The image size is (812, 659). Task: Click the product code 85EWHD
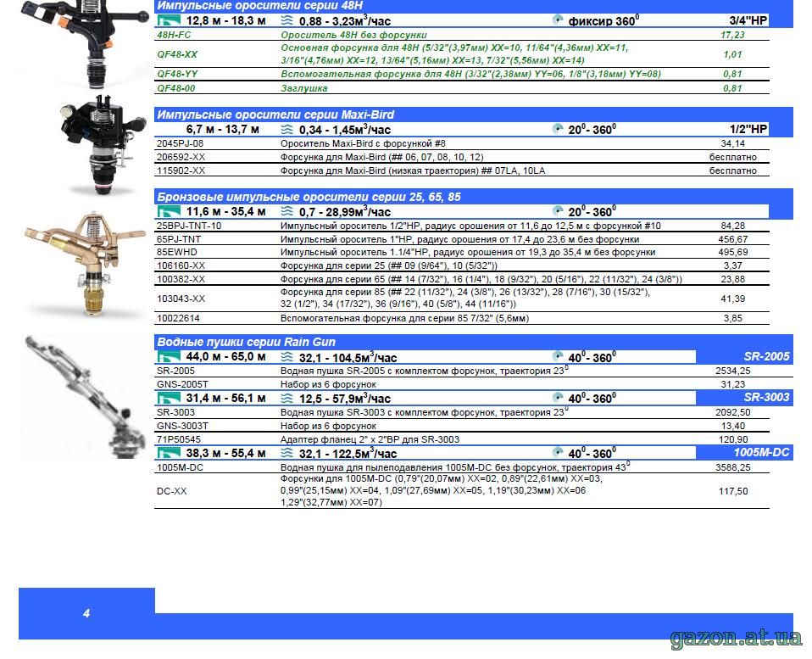click(x=176, y=252)
